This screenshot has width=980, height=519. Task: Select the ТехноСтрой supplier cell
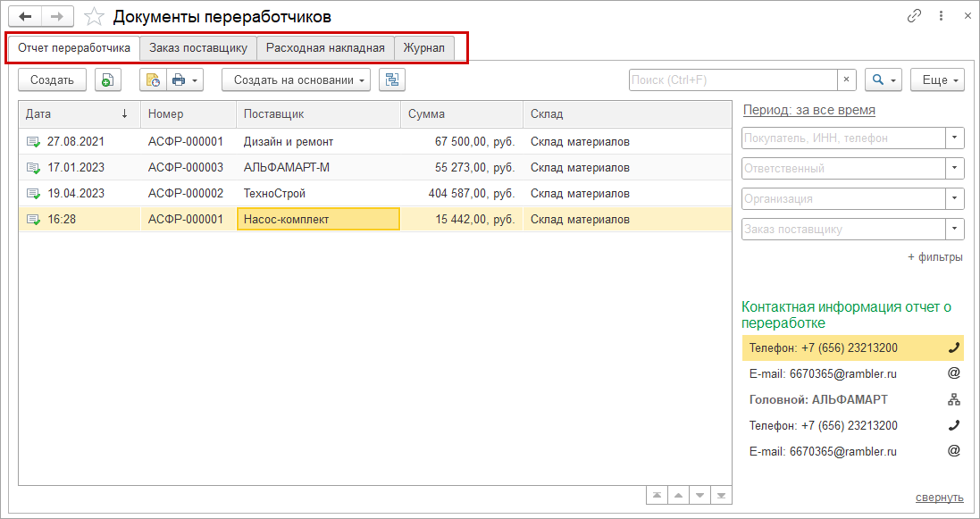(x=318, y=194)
